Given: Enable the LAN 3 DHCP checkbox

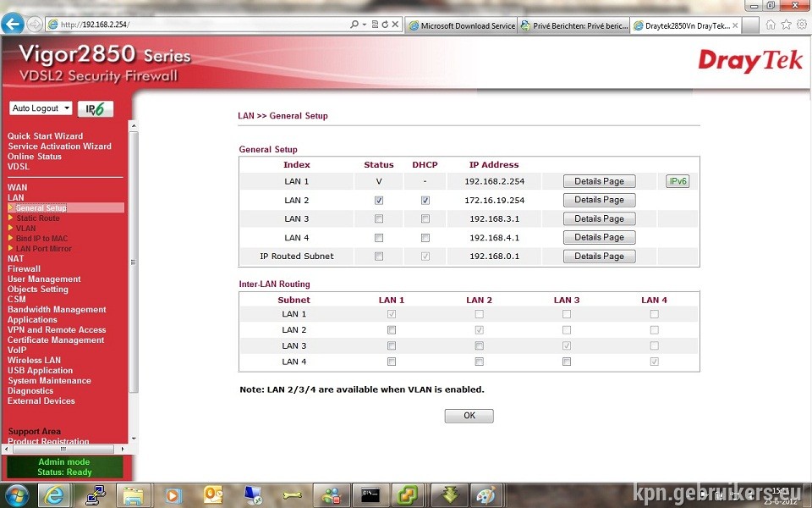Looking at the screenshot, I should point(425,218).
